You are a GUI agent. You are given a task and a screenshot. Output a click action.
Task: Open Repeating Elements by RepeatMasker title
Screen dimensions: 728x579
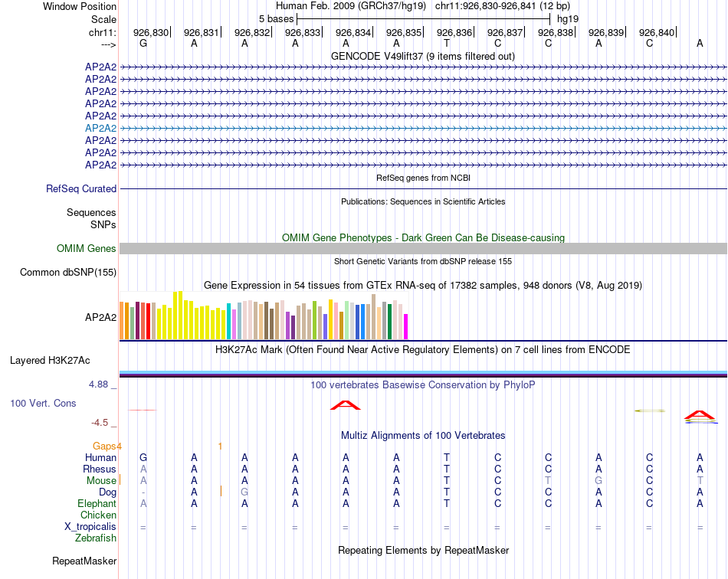(423, 551)
